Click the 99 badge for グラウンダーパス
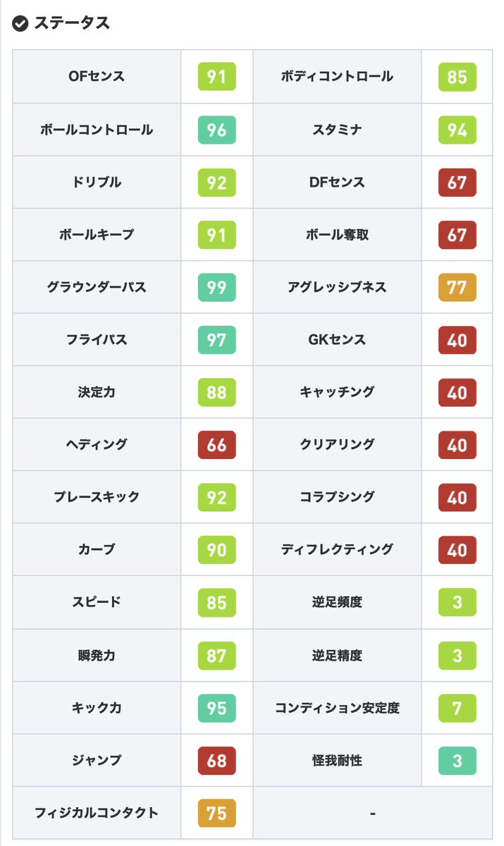This screenshot has width=504, height=846. click(216, 287)
